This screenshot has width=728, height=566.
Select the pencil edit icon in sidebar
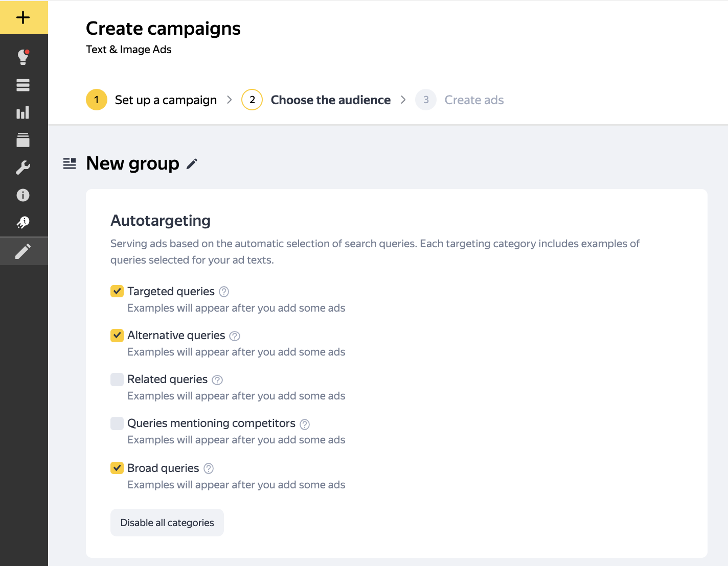pyautogui.click(x=23, y=251)
